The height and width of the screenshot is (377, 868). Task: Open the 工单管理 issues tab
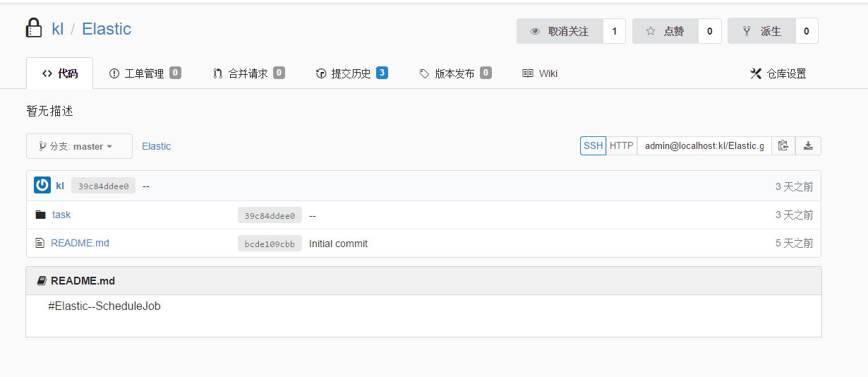click(145, 73)
